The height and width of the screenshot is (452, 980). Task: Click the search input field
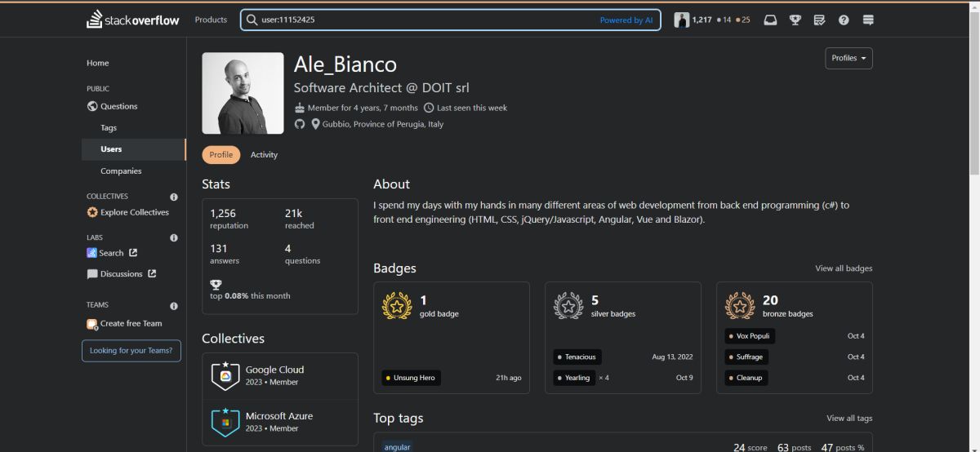click(x=450, y=20)
